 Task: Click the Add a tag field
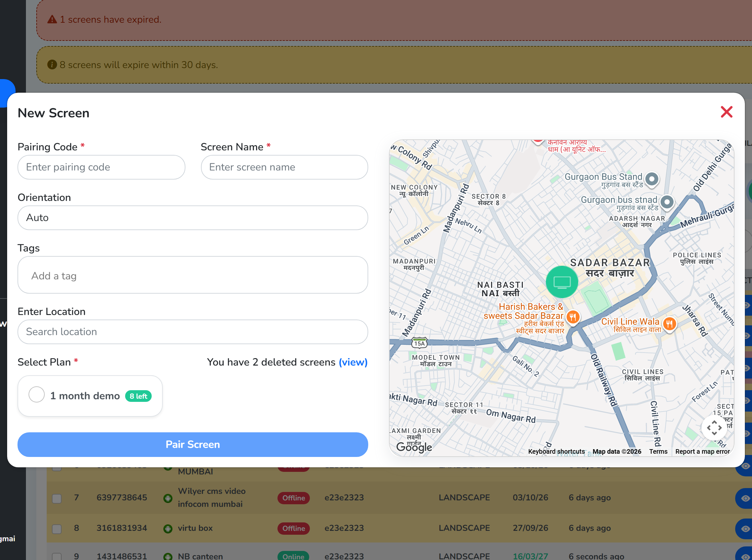pyautogui.click(x=193, y=275)
